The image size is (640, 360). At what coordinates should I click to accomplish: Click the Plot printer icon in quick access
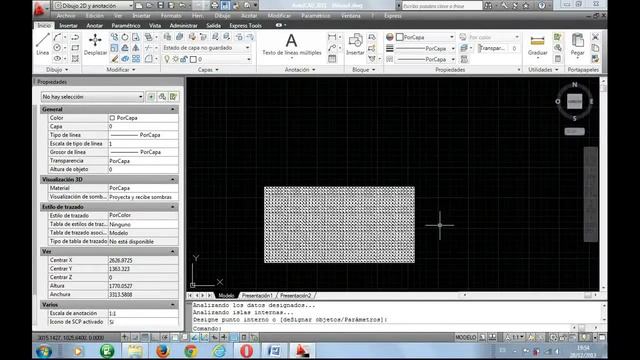click(x=214, y=5)
